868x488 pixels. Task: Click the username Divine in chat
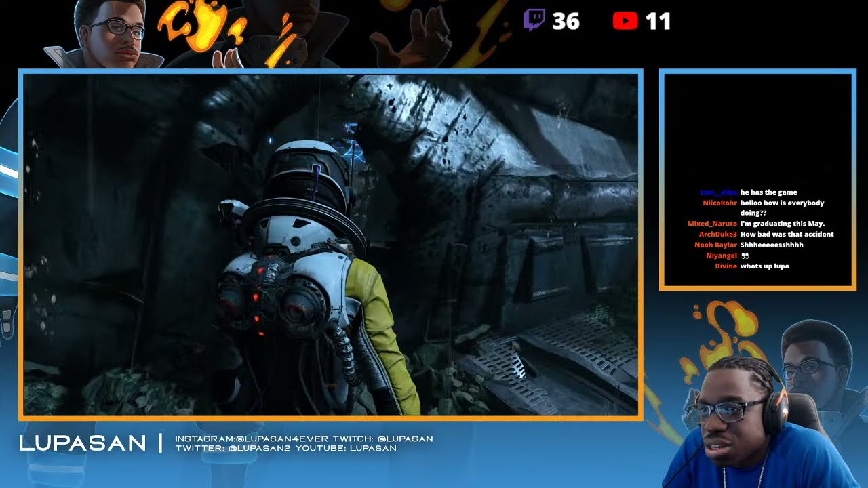coord(726,266)
